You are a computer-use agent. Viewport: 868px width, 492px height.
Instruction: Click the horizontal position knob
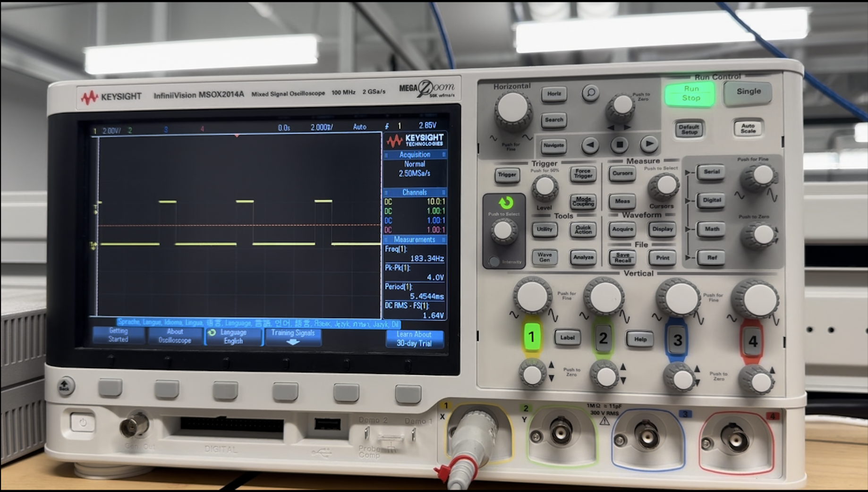(621, 107)
